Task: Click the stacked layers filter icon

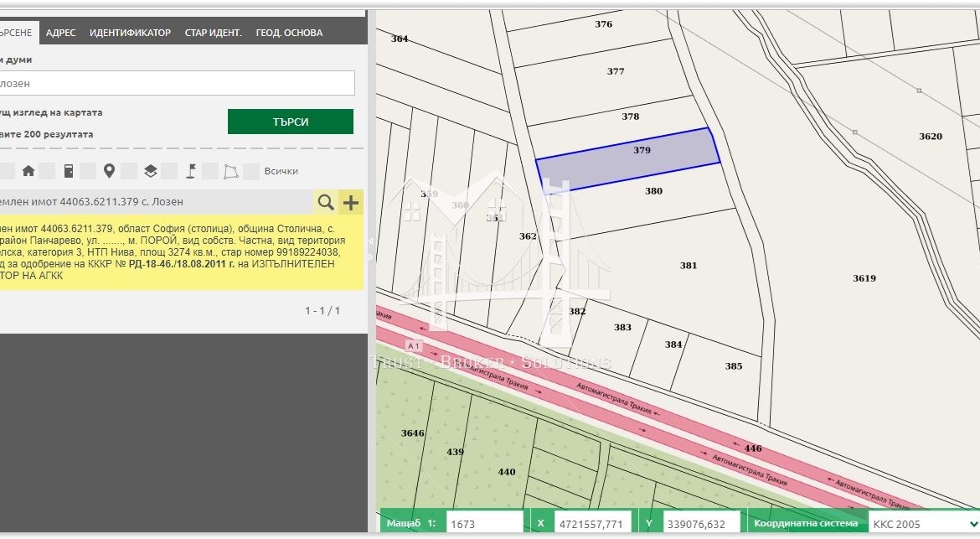Action: (x=150, y=171)
